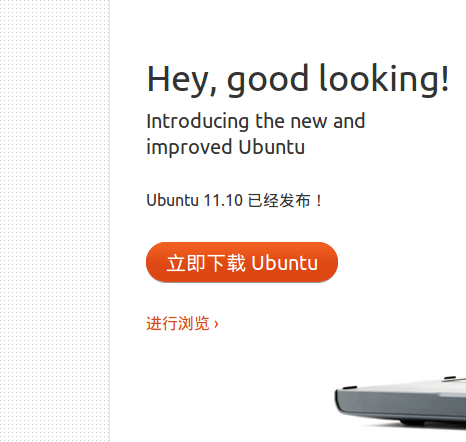Click the 立即下载 characters inside the orange button
466x442 pixels.
pyautogui.click(x=206, y=263)
